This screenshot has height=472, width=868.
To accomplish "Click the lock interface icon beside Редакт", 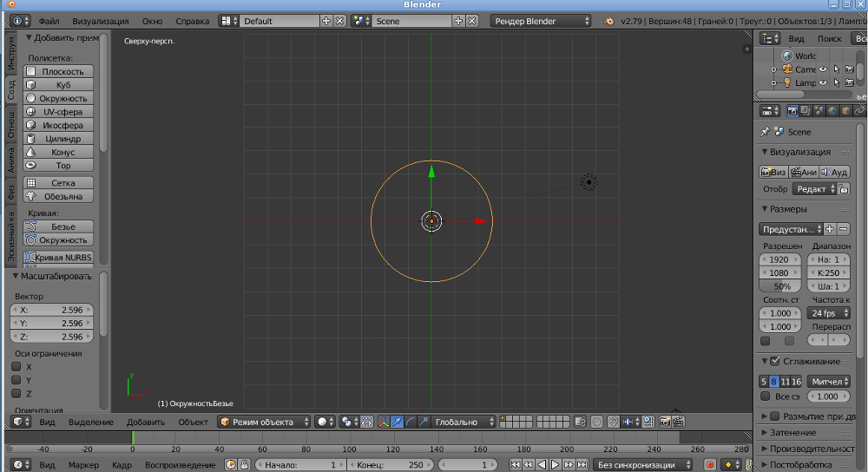I will click(844, 188).
